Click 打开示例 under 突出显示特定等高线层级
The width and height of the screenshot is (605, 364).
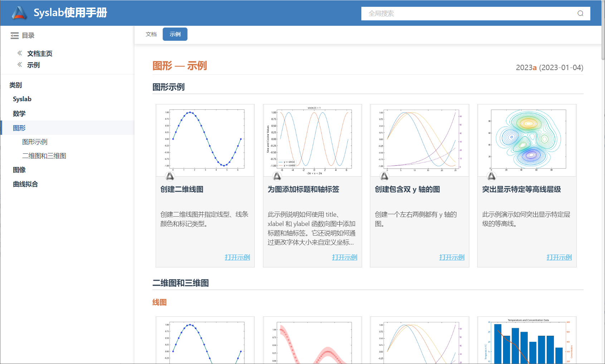click(559, 257)
